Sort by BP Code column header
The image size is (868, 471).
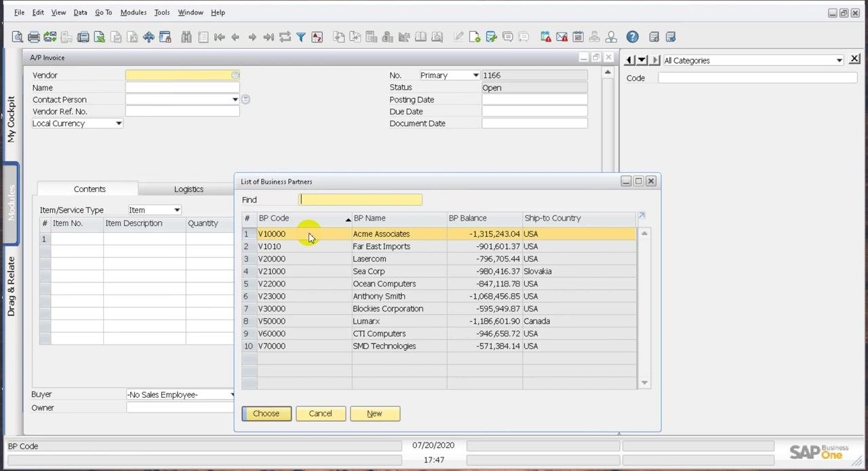click(x=304, y=218)
